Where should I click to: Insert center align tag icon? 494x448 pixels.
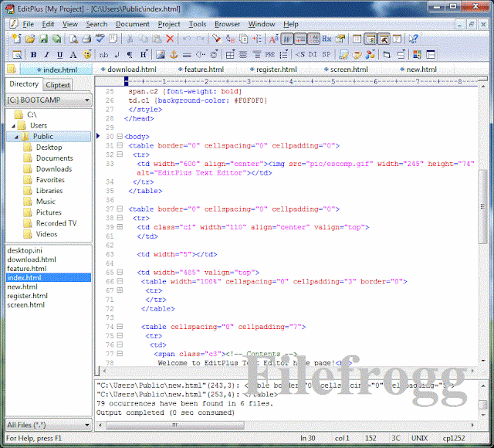pyautogui.click(x=243, y=55)
